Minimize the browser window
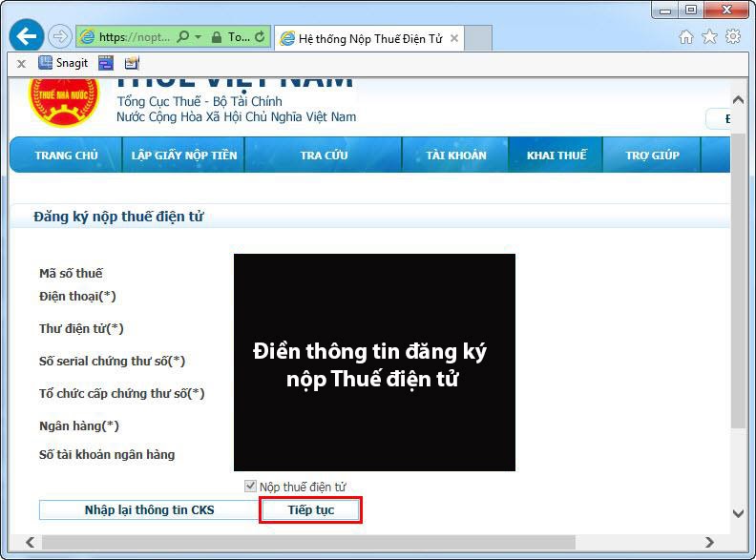This screenshot has height=560, width=756. (665, 10)
